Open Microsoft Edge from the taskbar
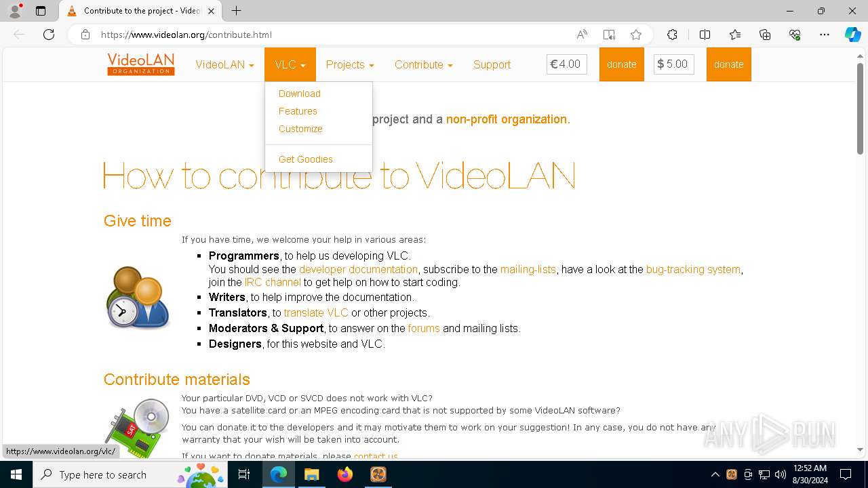Screen dimensions: 868x488 coord(279,474)
